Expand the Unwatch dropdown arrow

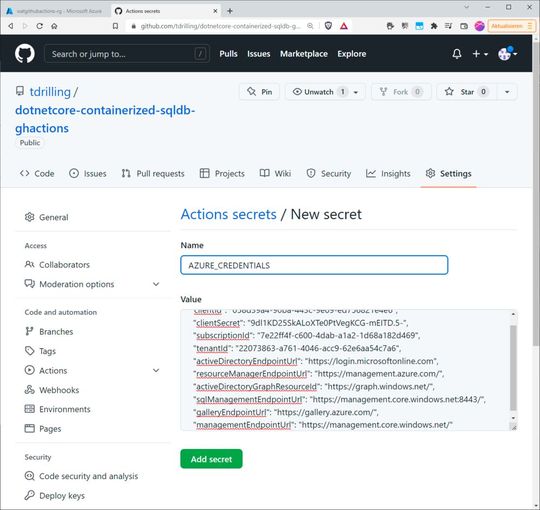click(356, 92)
